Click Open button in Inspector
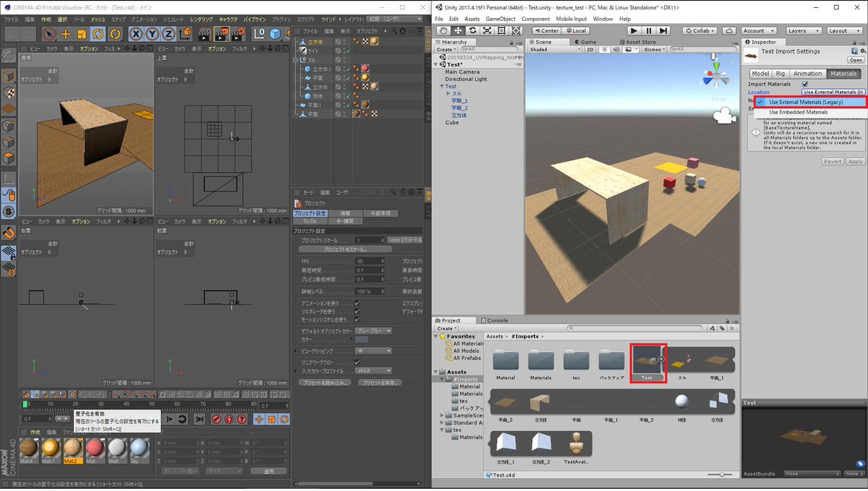Image resolution: width=868 pixels, height=491 pixels. point(856,60)
